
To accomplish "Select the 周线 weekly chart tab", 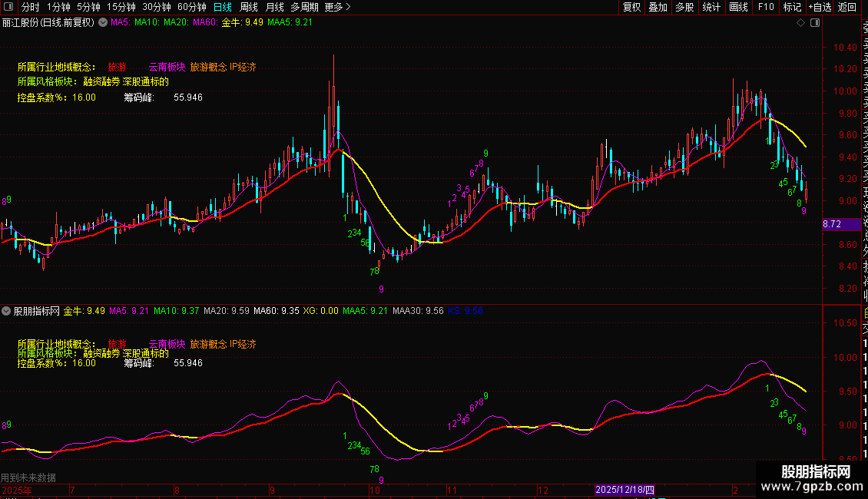I will coord(249,7).
